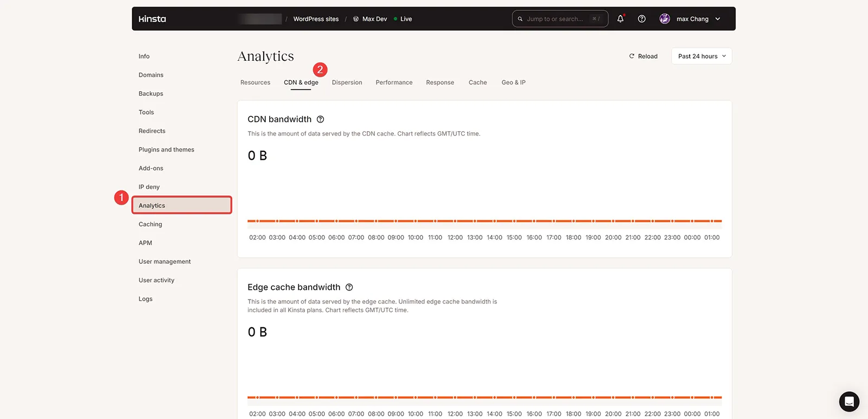Viewport: 868px width, 419px height.
Task: Open Max Dev breadcrumb
Action: point(374,19)
